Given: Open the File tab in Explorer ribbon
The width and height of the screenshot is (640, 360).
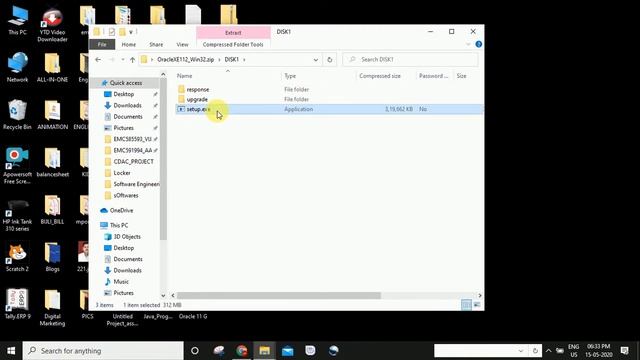Looking at the screenshot, I should coord(102,44).
